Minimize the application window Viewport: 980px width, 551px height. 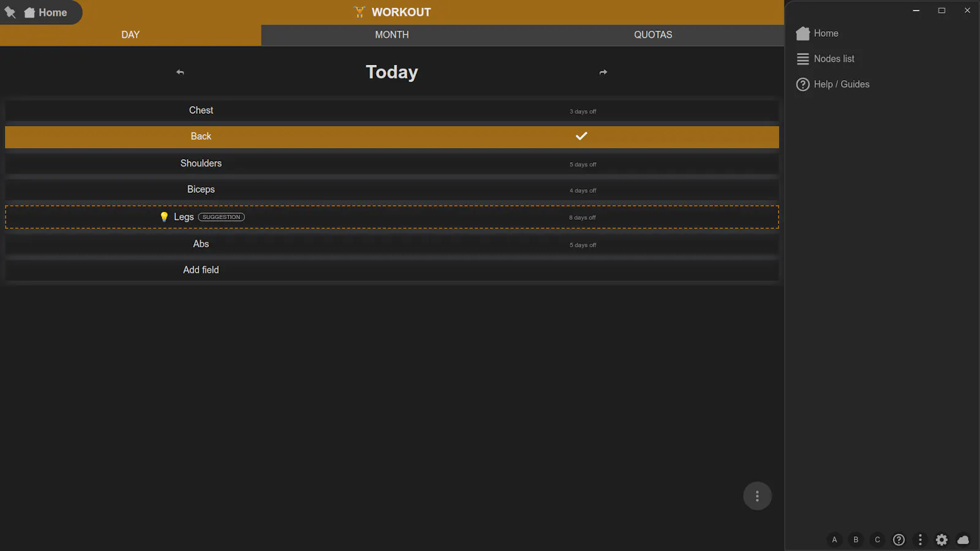click(916, 10)
